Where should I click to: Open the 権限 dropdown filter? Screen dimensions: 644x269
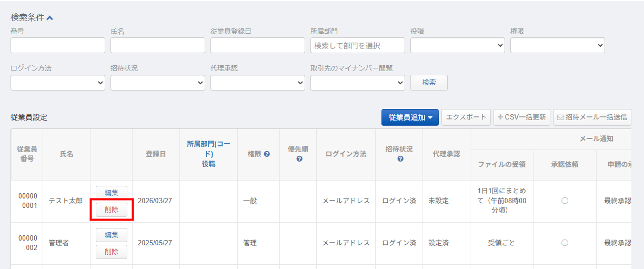557,45
